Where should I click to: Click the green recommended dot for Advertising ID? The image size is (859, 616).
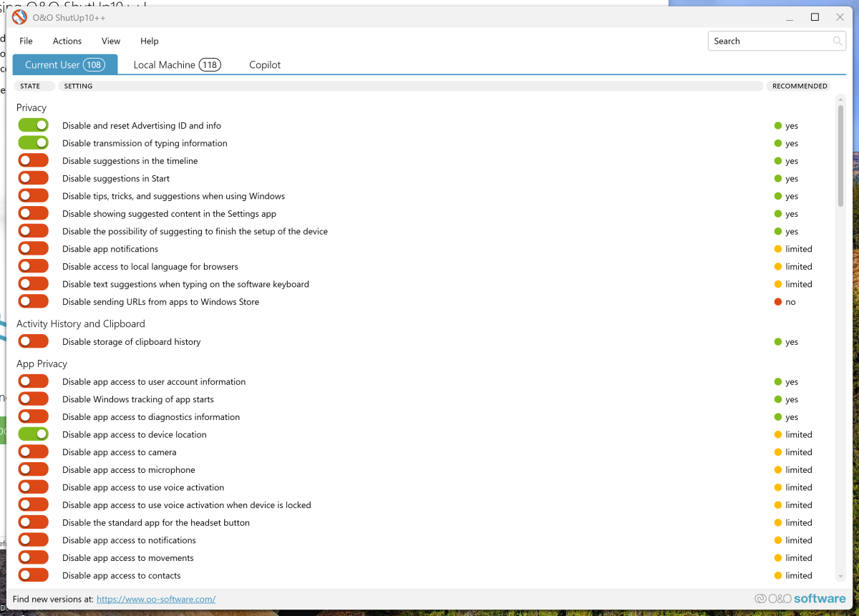point(778,126)
